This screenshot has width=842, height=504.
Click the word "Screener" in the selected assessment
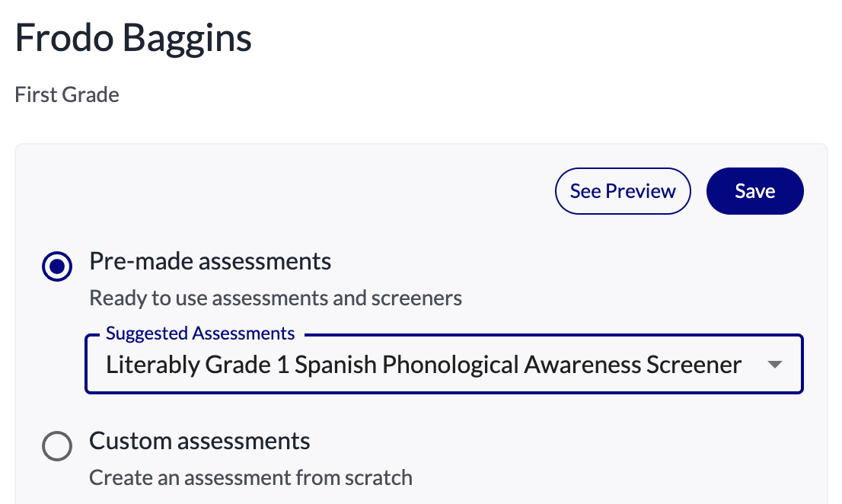[694, 365]
